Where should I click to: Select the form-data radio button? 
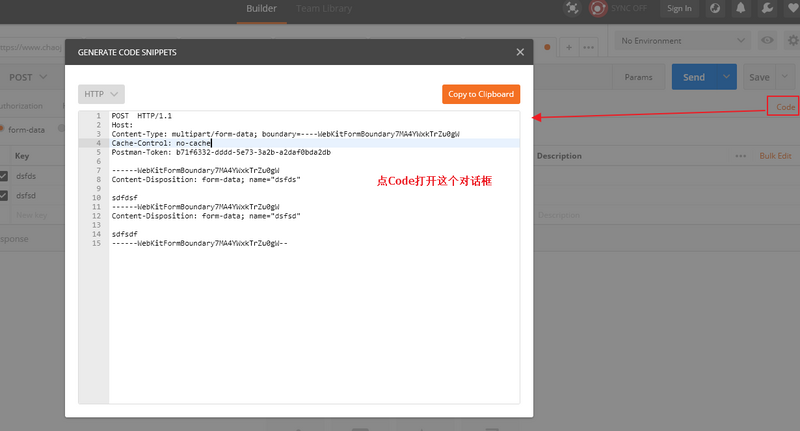coord(2,130)
